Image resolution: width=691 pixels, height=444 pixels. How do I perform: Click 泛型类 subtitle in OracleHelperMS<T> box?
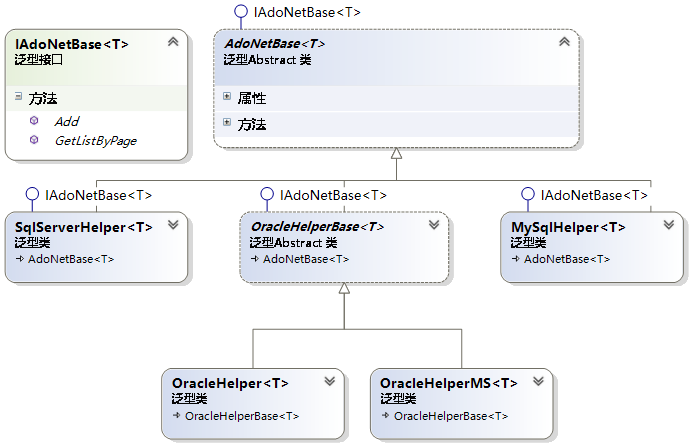398,399
